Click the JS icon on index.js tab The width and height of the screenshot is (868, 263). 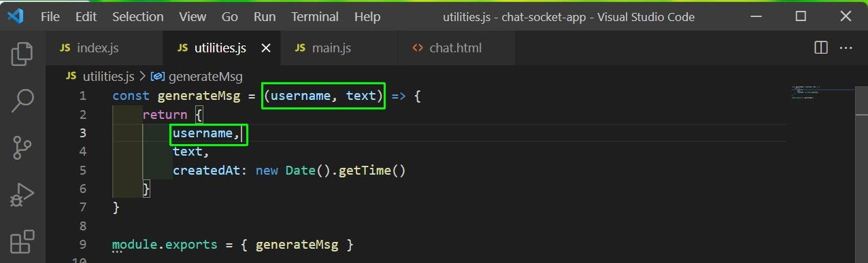point(65,48)
